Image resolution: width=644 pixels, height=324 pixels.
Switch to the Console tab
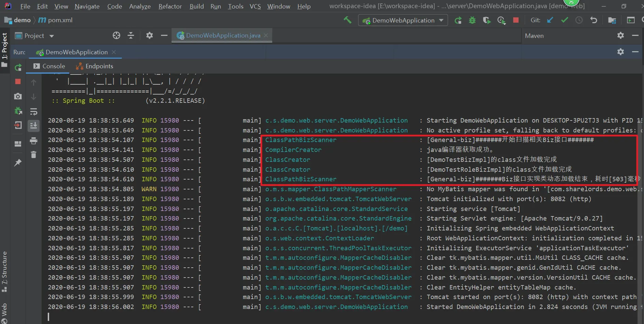tap(49, 66)
